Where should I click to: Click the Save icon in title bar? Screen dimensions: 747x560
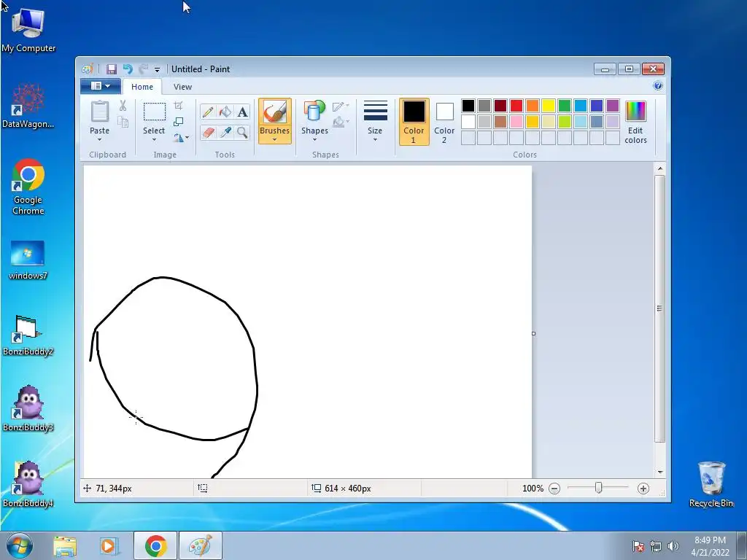pos(111,69)
